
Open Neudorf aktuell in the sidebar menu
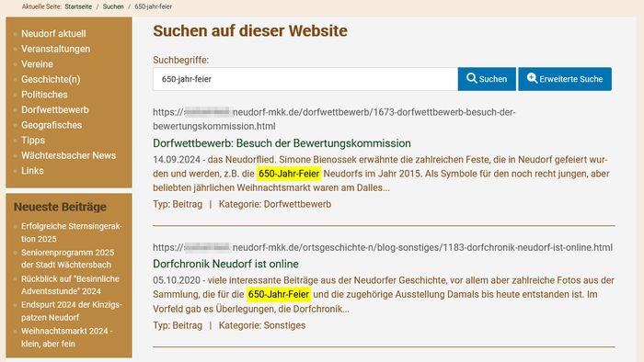click(x=53, y=34)
